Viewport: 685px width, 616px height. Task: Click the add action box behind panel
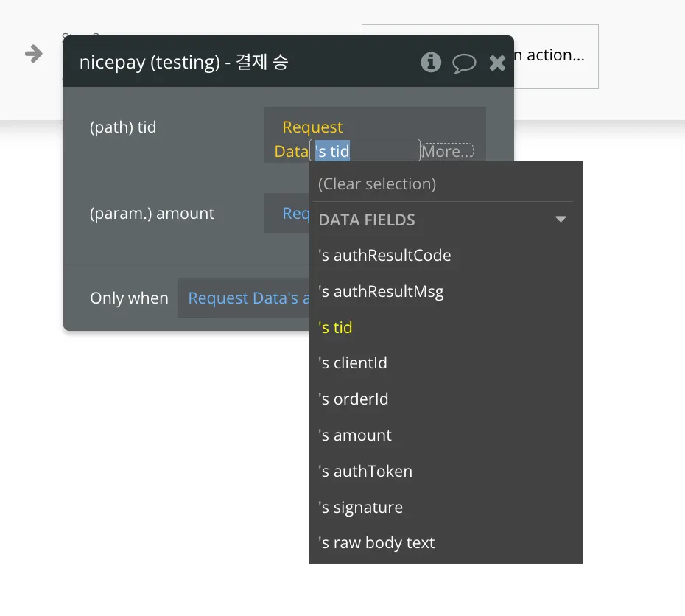555,56
